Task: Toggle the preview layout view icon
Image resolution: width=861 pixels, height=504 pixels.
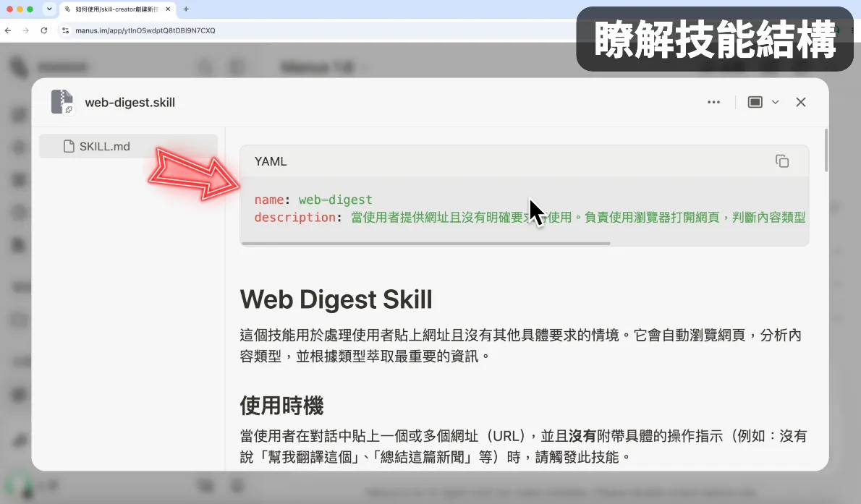Action: pos(755,102)
